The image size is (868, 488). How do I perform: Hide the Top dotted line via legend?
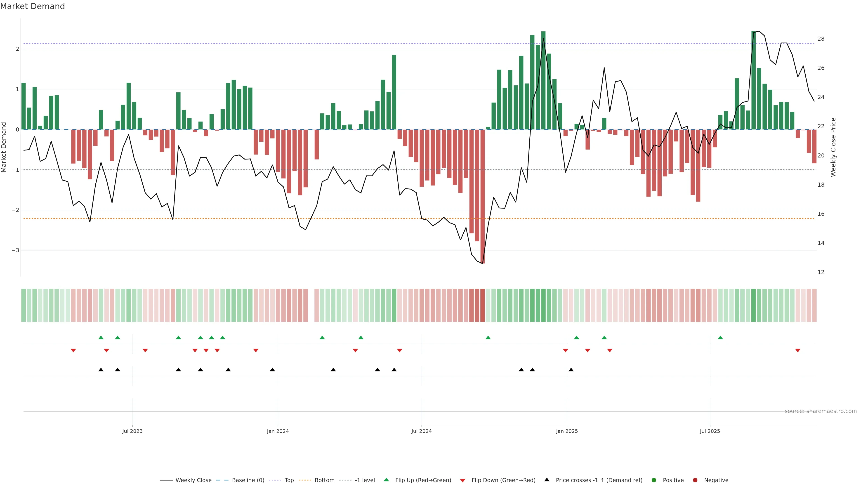coord(289,480)
